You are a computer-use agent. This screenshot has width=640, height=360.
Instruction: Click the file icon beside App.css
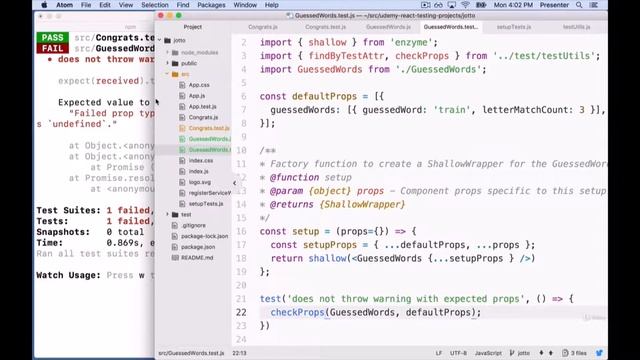[x=182, y=85]
